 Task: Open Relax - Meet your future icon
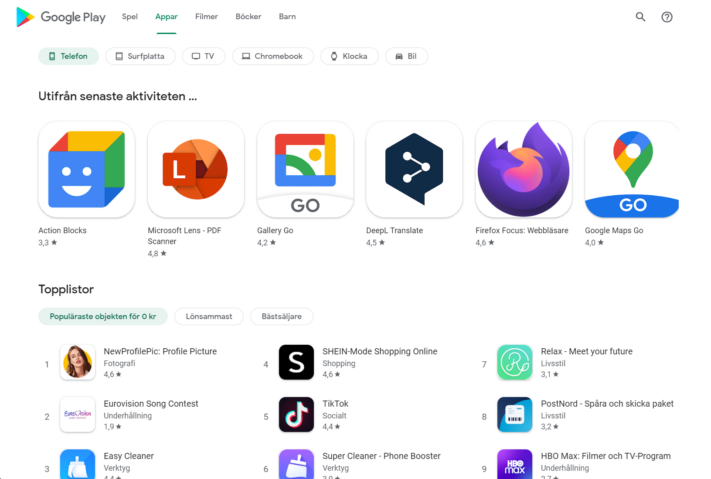515,362
